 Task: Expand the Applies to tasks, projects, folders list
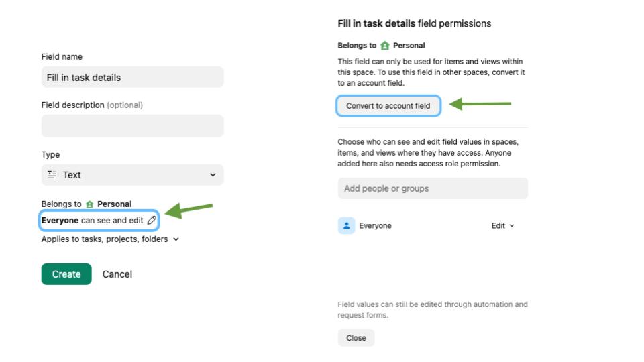coord(176,239)
